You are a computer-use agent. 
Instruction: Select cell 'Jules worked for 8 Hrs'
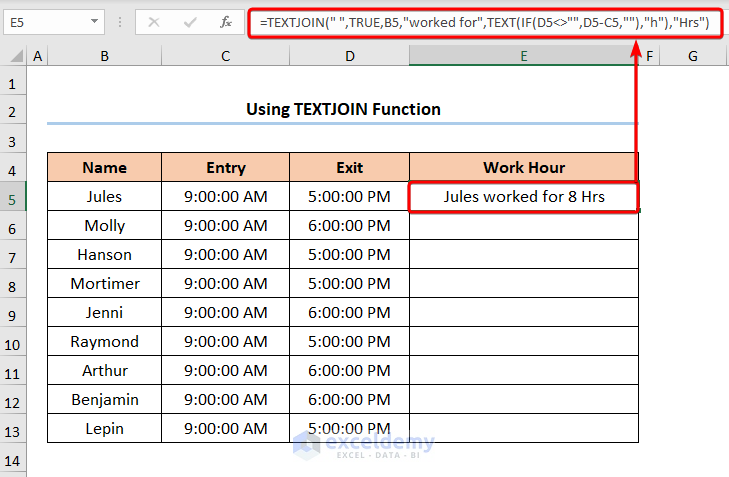click(x=524, y=197)
